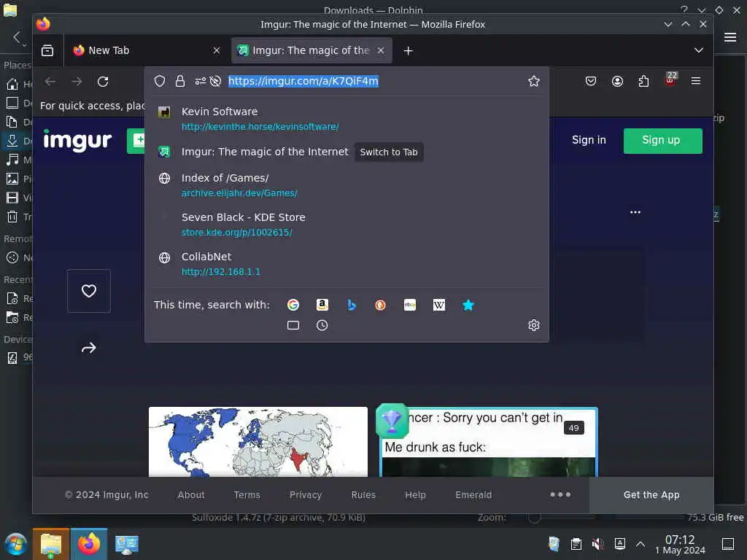The height and width of the screenshot is (560, 747).
Task: Search within history using the clock icon
Action: coord(322,325)
